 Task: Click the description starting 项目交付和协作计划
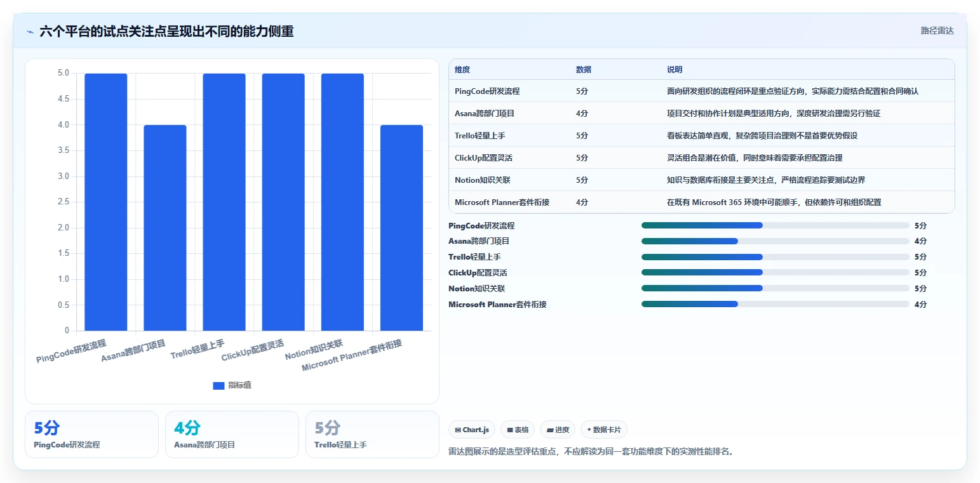pos(774,114)
